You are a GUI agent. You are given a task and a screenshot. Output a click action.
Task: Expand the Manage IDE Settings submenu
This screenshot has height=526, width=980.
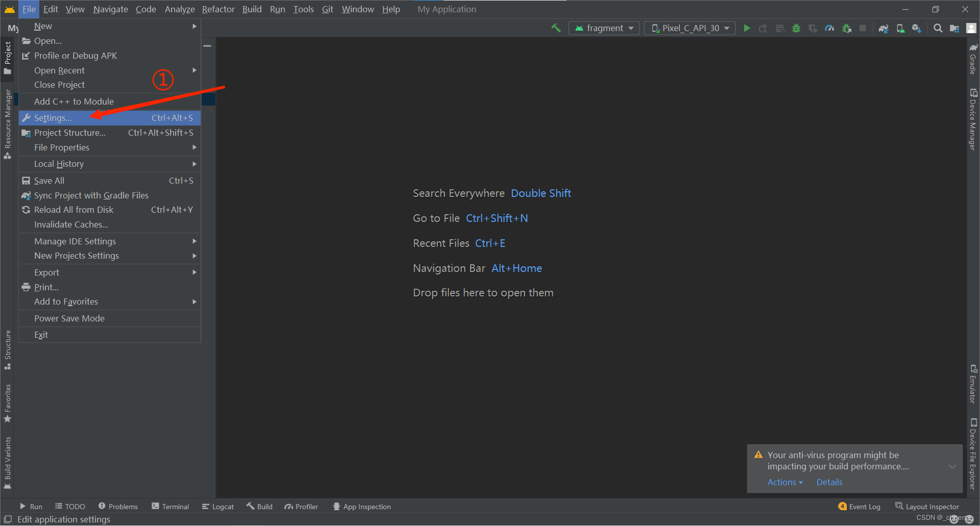110,241
